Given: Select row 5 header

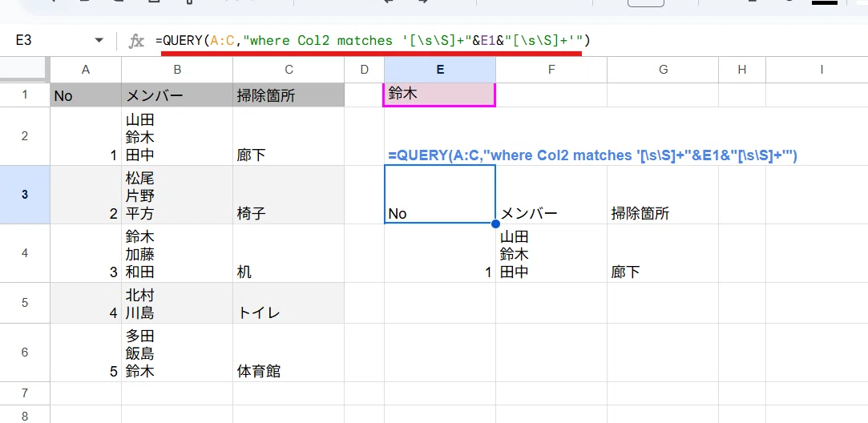Looking at the screenshot, I should click(25, 303).
